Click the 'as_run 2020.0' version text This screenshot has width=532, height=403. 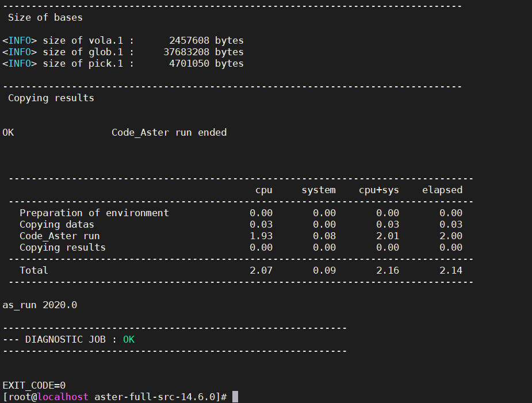point(40,305)
